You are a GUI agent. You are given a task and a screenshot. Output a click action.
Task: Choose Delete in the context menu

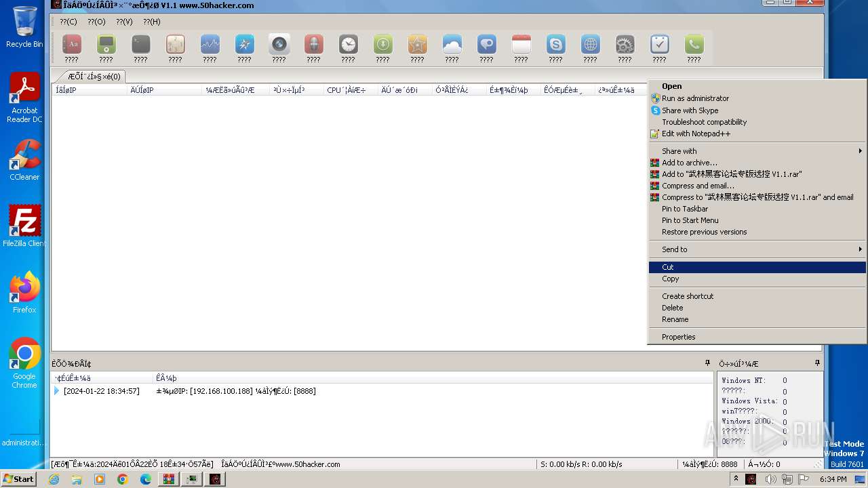757,308
